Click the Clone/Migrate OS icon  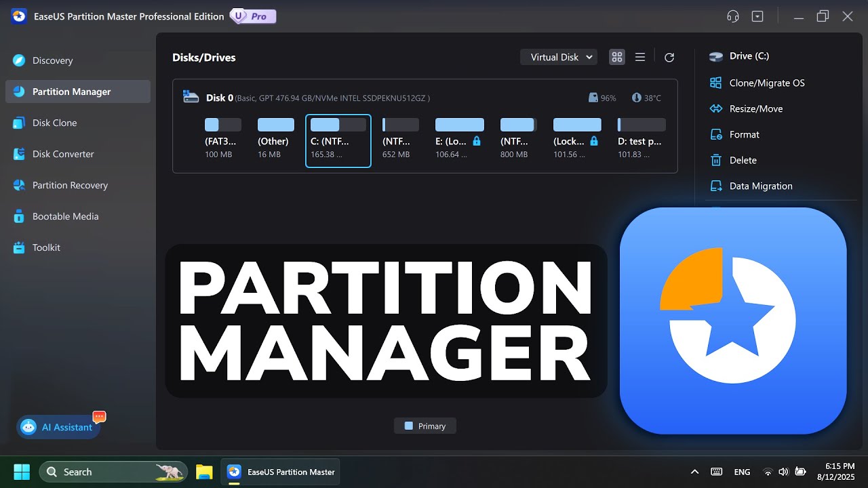(715, 83)
